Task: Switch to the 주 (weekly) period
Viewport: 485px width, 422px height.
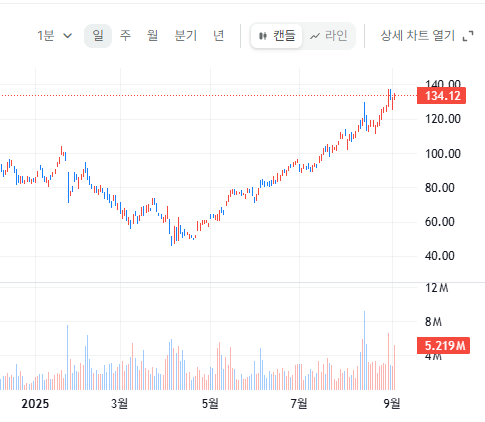Action: coord(125,35)
